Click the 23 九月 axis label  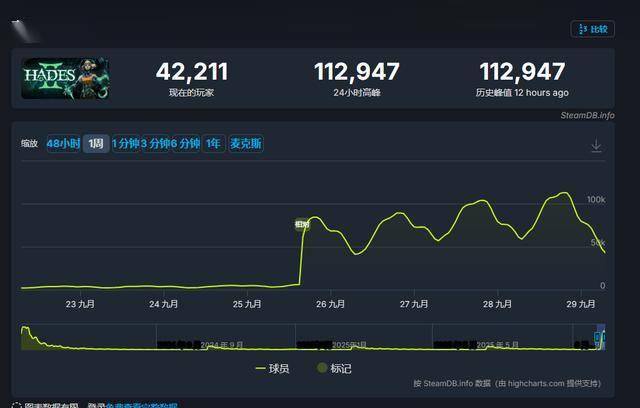[80, 304]
